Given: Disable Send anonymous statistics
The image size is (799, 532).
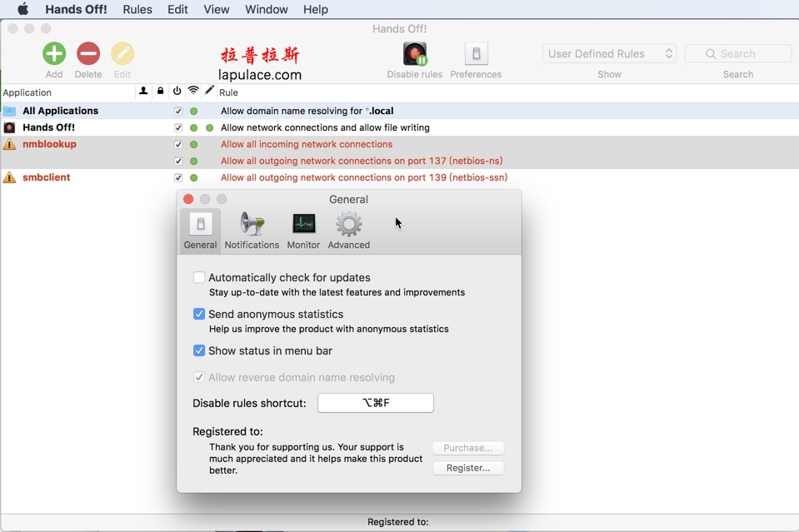Looking at the screenshot, I should click(x=198, y=314).
